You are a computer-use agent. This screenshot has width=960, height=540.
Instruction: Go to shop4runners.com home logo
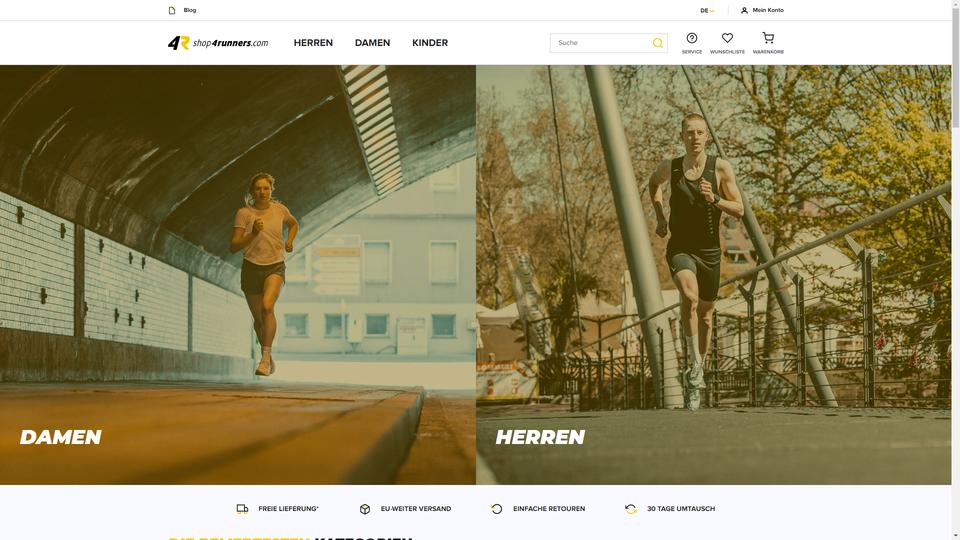(218, 43)
